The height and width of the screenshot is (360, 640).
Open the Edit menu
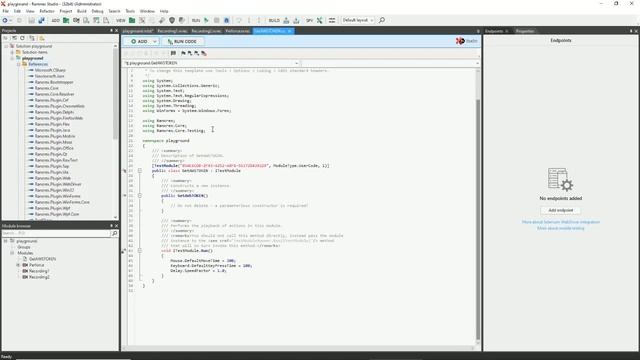17,11
